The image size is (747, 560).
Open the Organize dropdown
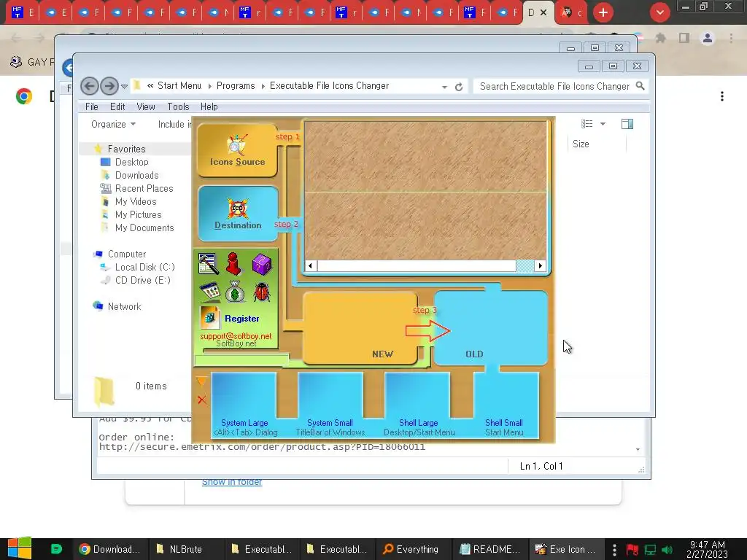point(113,124)
